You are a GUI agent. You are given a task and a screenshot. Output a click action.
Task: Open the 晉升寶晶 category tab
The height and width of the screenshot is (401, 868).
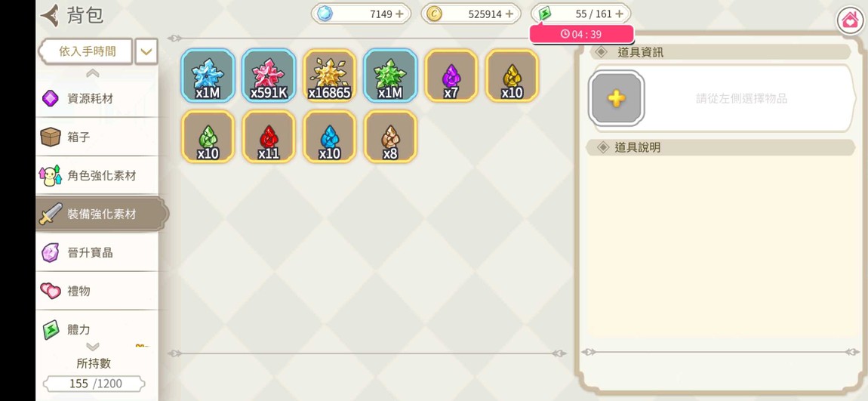click(97, 252)
